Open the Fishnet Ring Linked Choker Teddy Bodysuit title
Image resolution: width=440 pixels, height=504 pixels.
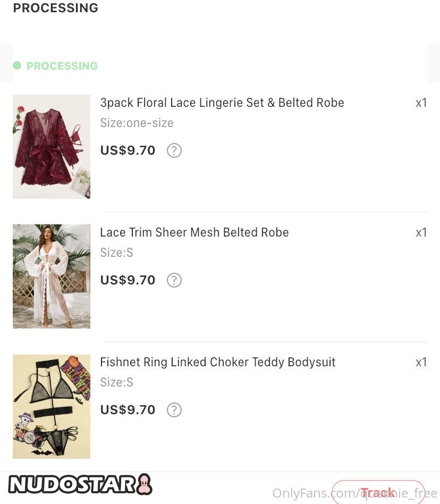click(x=218, y=362)
